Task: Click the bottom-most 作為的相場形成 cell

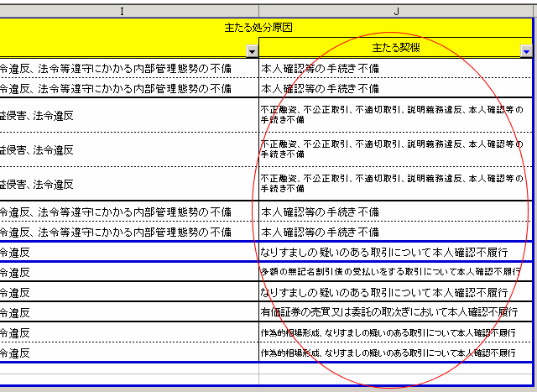Action: coord(394,353)
